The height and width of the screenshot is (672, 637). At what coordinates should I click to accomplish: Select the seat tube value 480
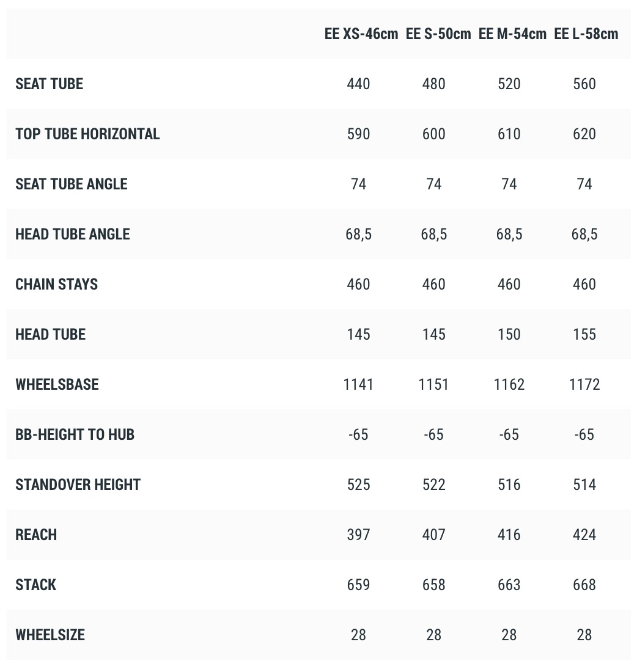(434, 84)
